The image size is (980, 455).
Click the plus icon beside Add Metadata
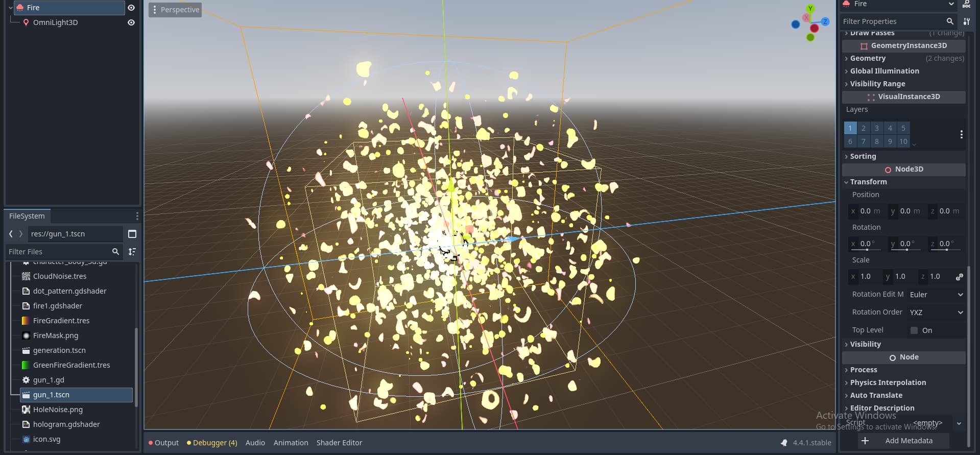tap(865, 440)
